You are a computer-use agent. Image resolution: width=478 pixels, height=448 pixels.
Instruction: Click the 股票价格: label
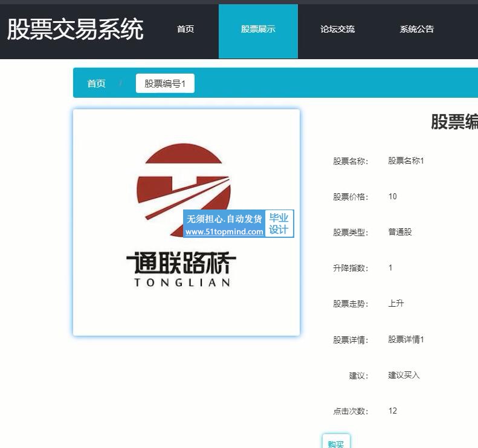(350, 197)
